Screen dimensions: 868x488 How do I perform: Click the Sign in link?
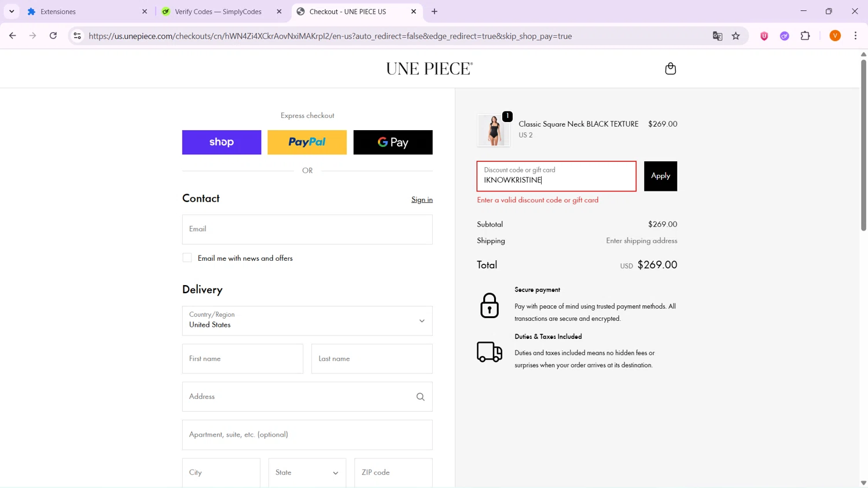pos(422,199)
